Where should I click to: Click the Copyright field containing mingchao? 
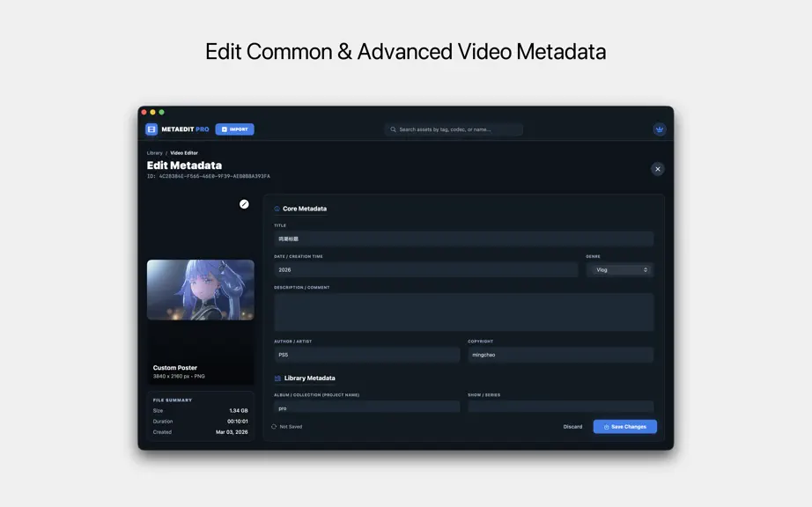pyautogui.click(x=561, y=355)
